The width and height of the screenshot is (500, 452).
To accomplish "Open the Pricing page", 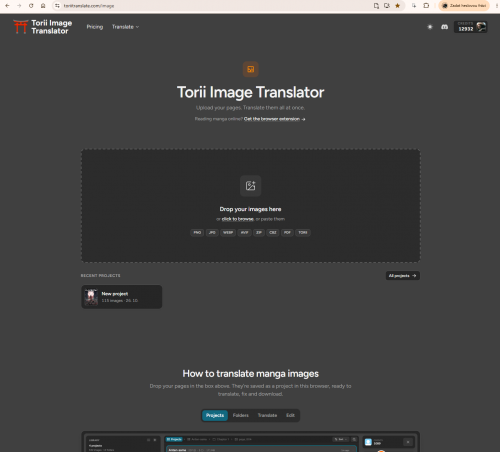I will 95,27.
